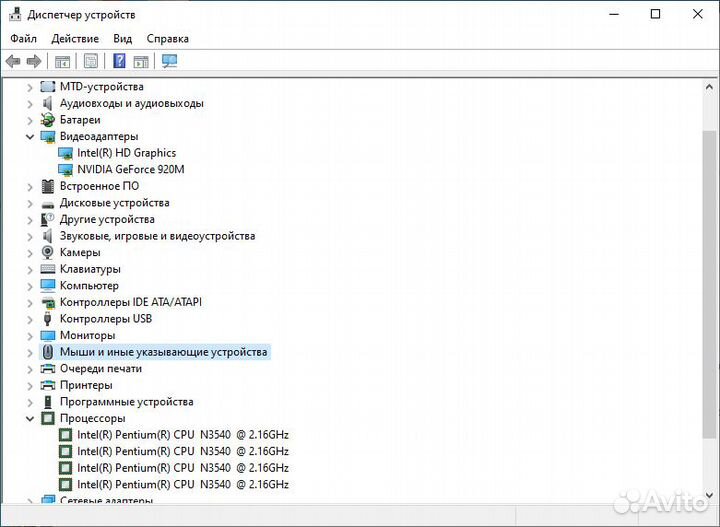
Task: Select the Камеры category label
Action: tap(80, 252)
